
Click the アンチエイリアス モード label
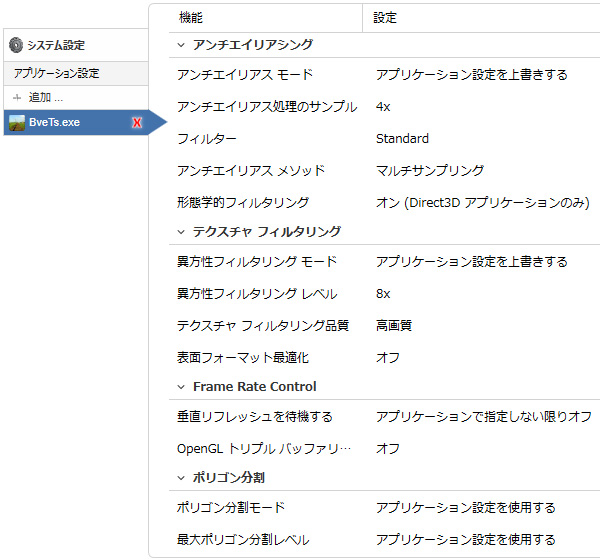point(245,75)
